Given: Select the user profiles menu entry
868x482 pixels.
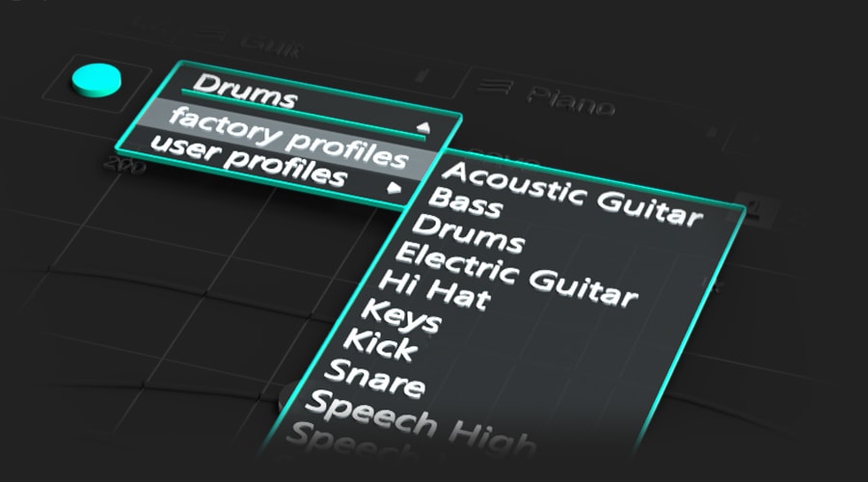Looking at the screenshot, I should pyautogui.click(x=248, y=160).
